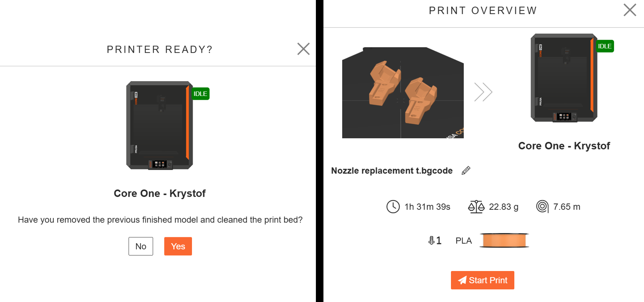The height and width of the screenshot is (302, 644).
Task: Click the clock print time icon
Action: pos(393,207)
